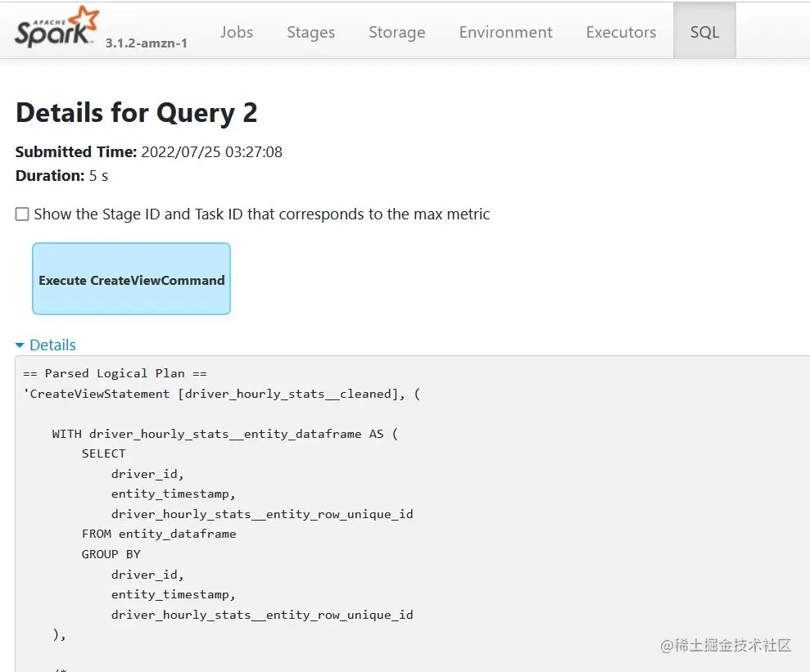The height and width of the screenshot is (672, 810).
Task: Enable the Stage ID and Task ID checkbox
Action: [x=22, y=214]
